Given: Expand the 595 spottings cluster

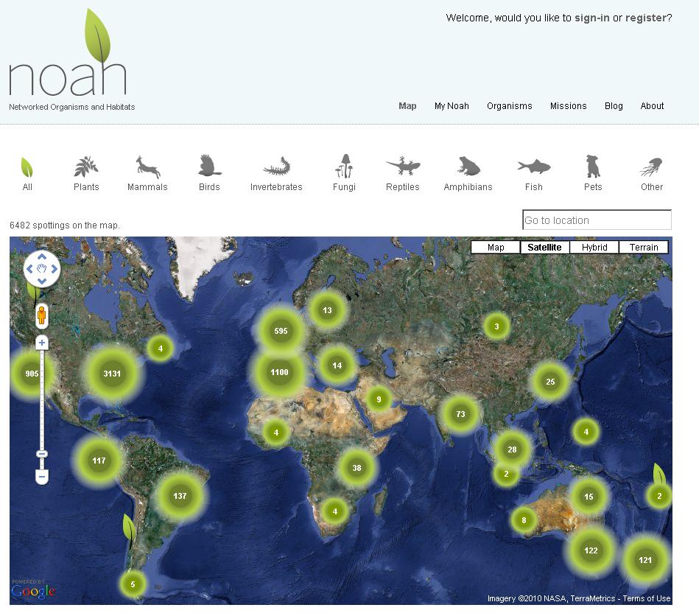Looking at the screenshot, I should pos(280,331).
